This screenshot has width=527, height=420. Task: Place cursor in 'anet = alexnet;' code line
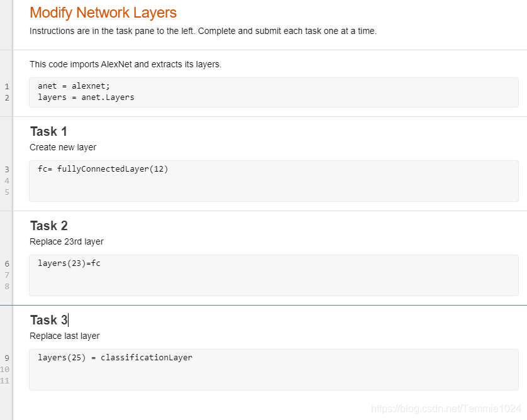74,86
